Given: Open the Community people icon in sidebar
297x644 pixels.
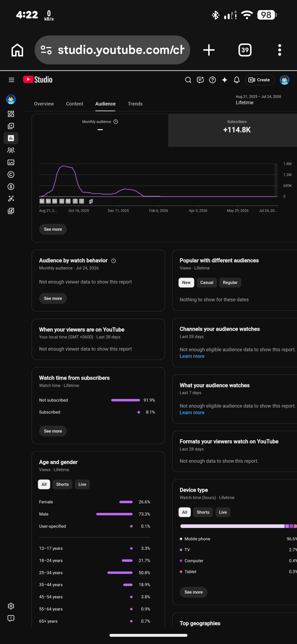Looking at the screenshot, I should point(11,150).
